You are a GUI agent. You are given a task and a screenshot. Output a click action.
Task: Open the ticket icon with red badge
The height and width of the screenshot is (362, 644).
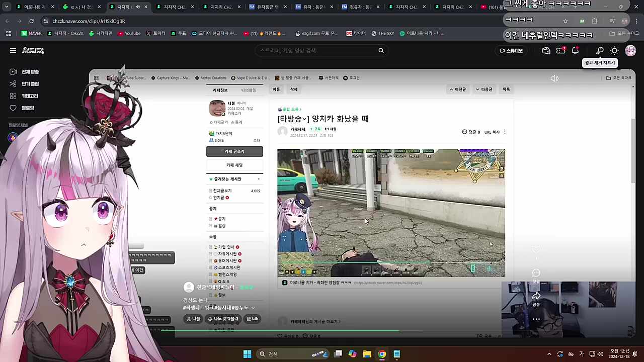click(x=560, y=51)
